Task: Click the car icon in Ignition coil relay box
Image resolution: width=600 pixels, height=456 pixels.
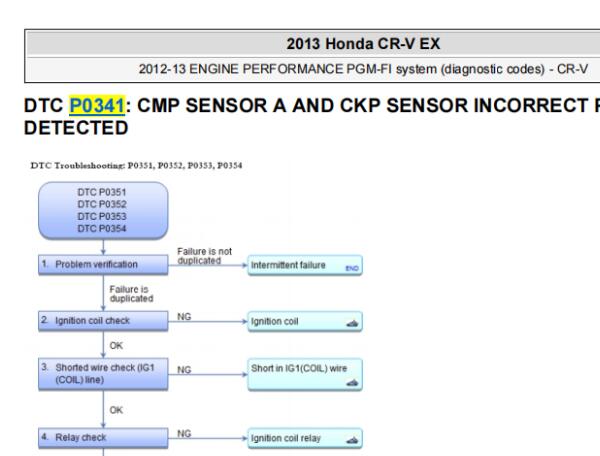Action: coord(352,440)
